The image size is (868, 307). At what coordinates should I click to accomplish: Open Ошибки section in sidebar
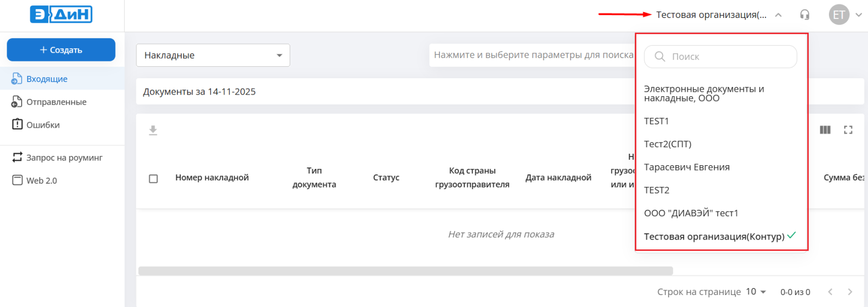43,125
